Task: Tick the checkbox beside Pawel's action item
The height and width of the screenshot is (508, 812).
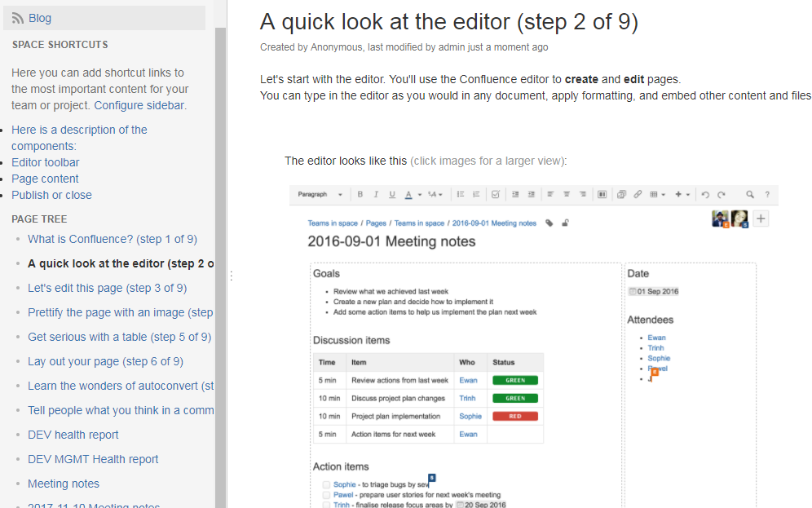Action: (x=326, y=495)
